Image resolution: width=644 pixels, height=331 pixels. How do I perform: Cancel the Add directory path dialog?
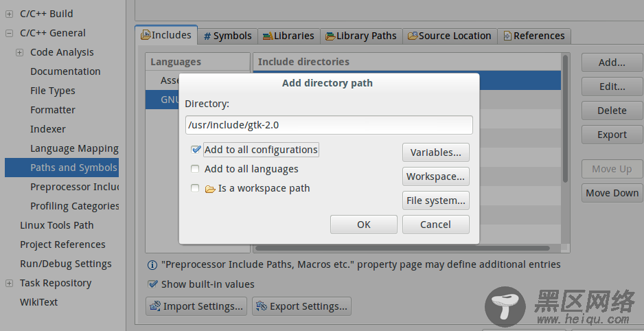click(436, 225)
